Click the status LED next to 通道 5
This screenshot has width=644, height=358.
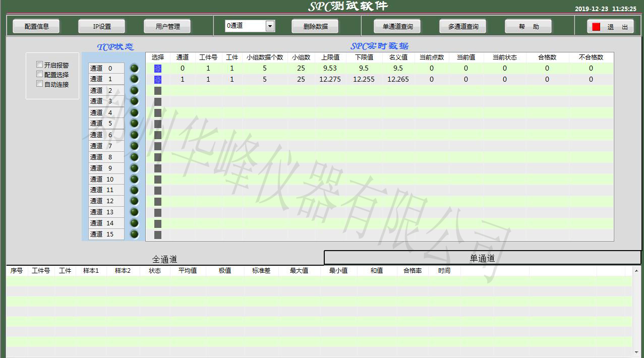tap(134, 123)
